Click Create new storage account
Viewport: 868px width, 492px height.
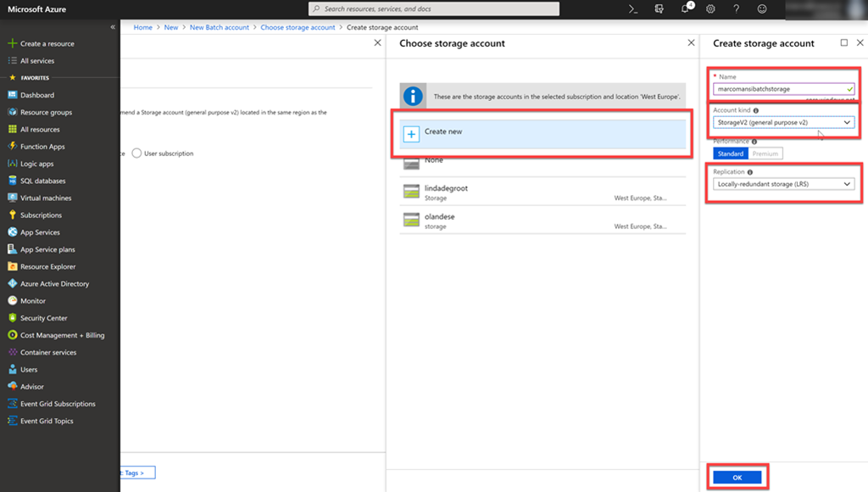542,134
